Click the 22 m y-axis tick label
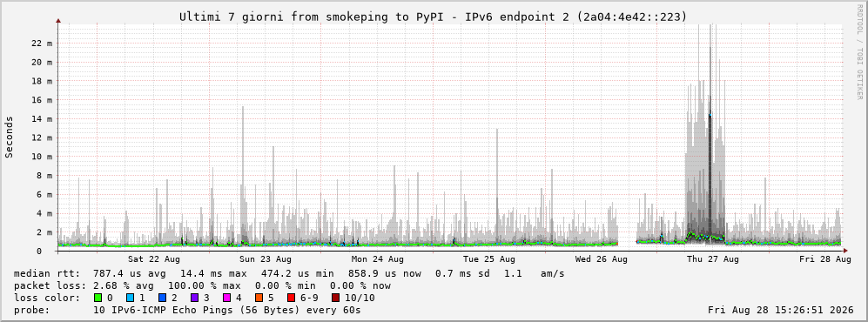The width and height of the screenshot is (868, 322). click(42, 44)
